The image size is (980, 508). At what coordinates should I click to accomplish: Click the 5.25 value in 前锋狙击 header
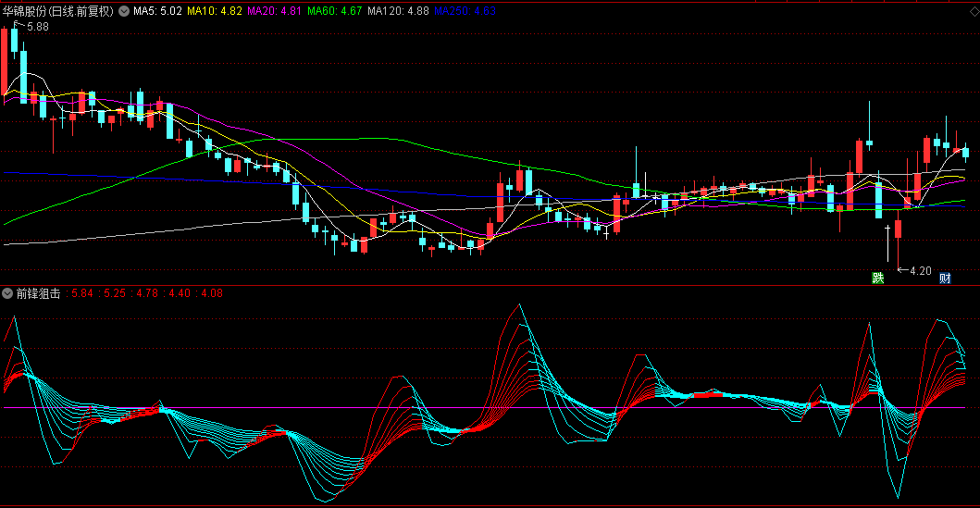coord(115,293)
